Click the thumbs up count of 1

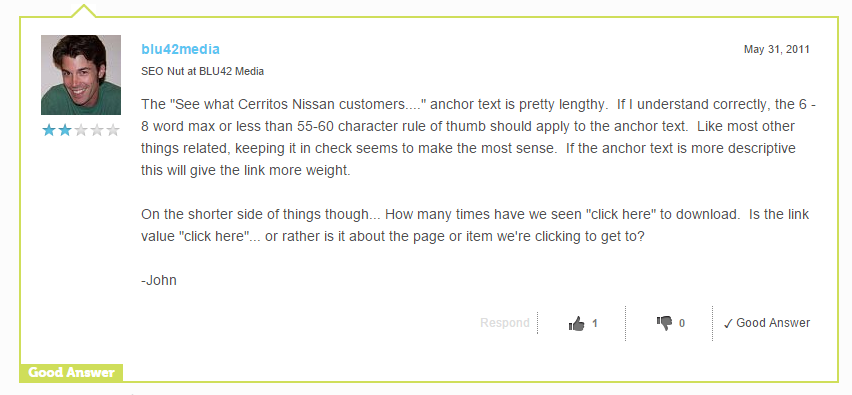coord(594,323)
